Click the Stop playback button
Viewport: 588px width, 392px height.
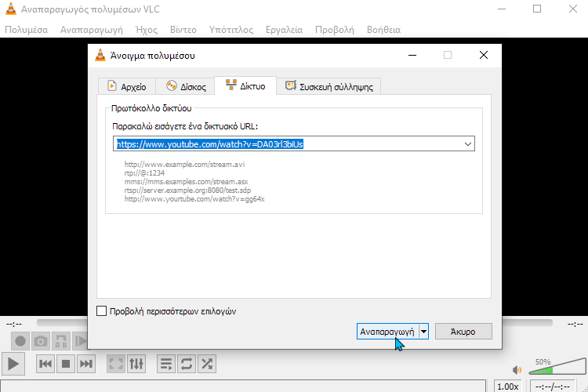pos(66,364)
